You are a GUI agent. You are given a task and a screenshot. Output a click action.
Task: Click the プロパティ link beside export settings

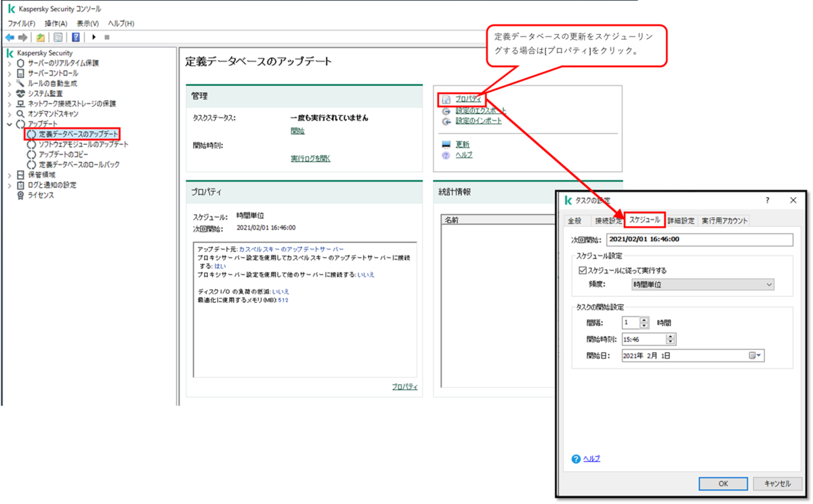click(468, 99)
